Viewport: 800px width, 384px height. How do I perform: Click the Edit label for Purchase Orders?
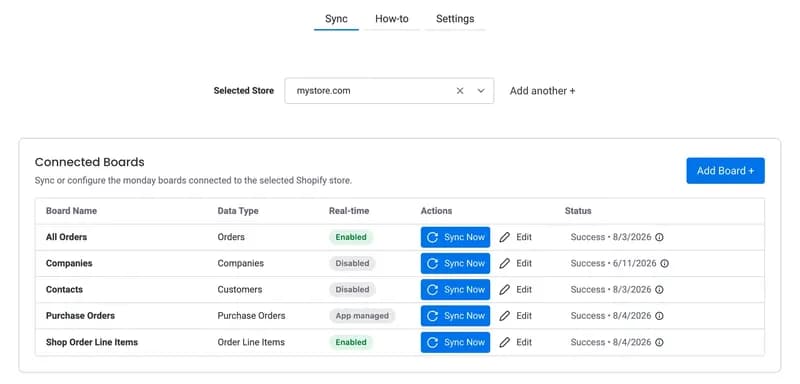pos(524,316)
